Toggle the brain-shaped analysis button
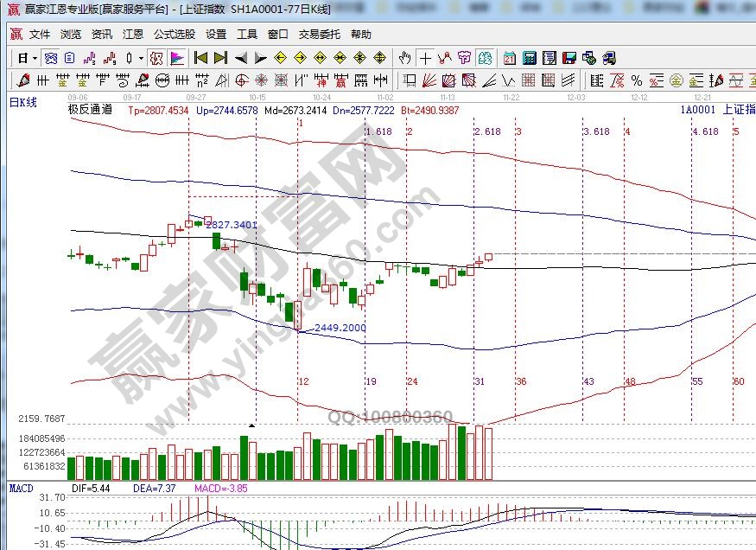The height and width of the screenshot is (550, 756). coord(485,58)
